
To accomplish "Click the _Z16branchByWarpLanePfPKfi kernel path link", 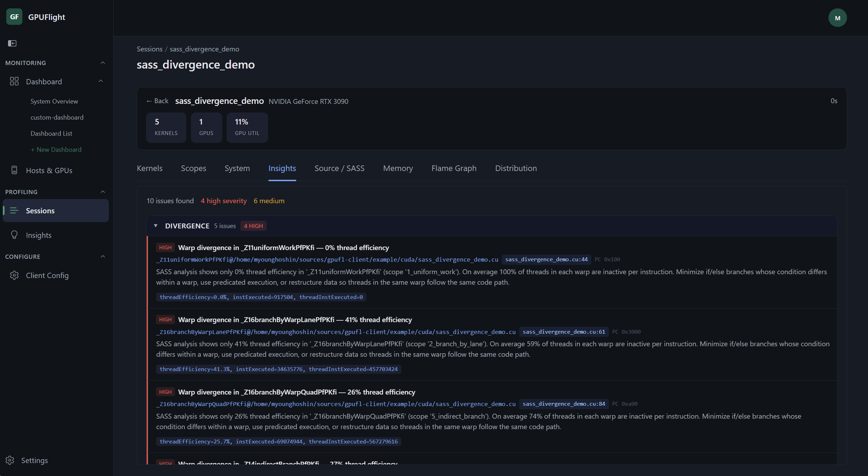I will 336,332.
